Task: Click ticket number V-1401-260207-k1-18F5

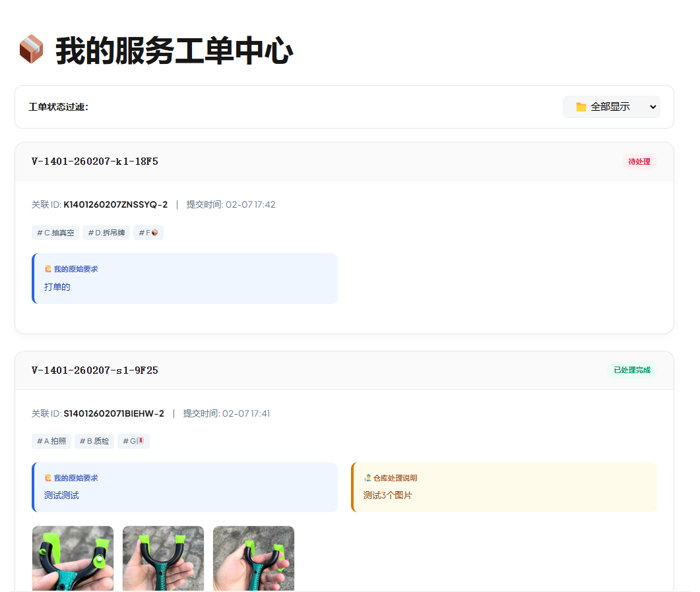Action: (95, 162)
